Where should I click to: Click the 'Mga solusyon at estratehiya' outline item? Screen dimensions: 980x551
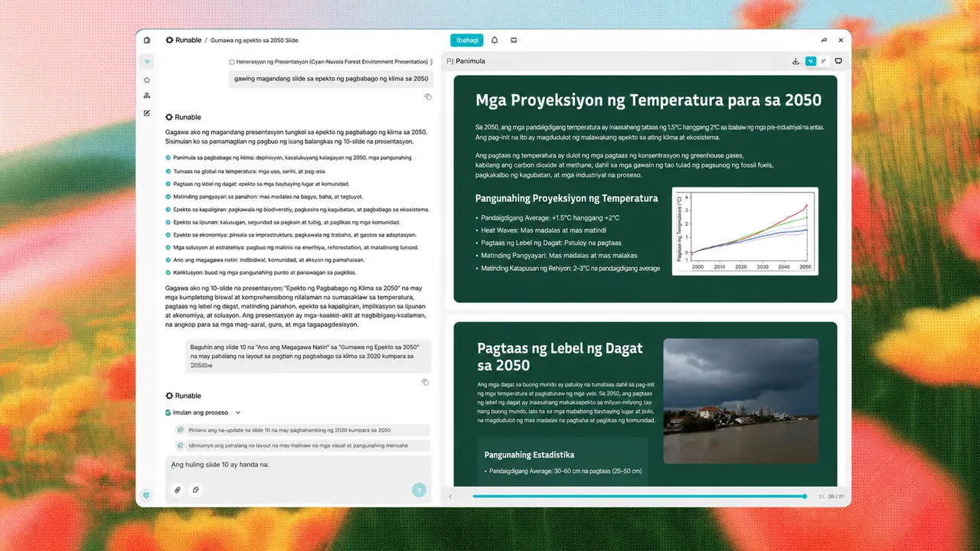(296, 248)
